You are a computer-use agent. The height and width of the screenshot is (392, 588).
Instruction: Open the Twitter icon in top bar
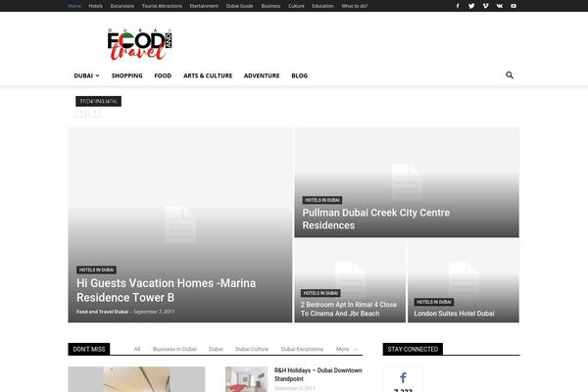point(471,6)
